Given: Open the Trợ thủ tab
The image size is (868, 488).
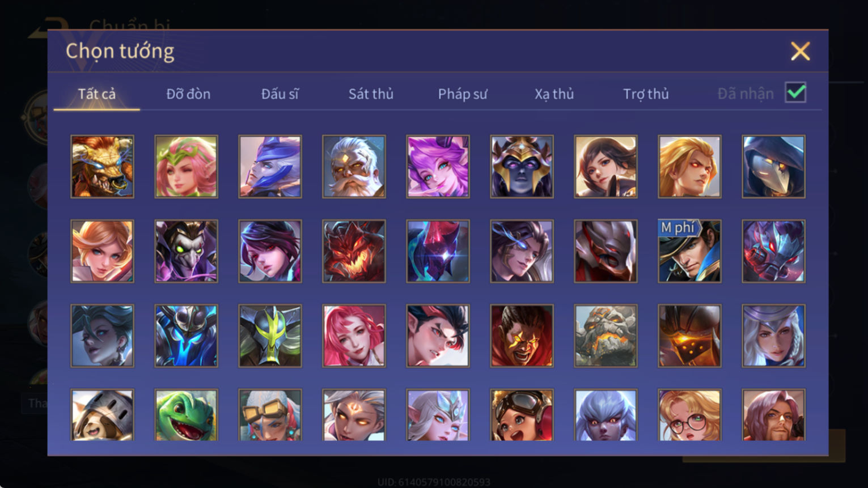Looking at the screenshot, I should (x=646, y=94).
